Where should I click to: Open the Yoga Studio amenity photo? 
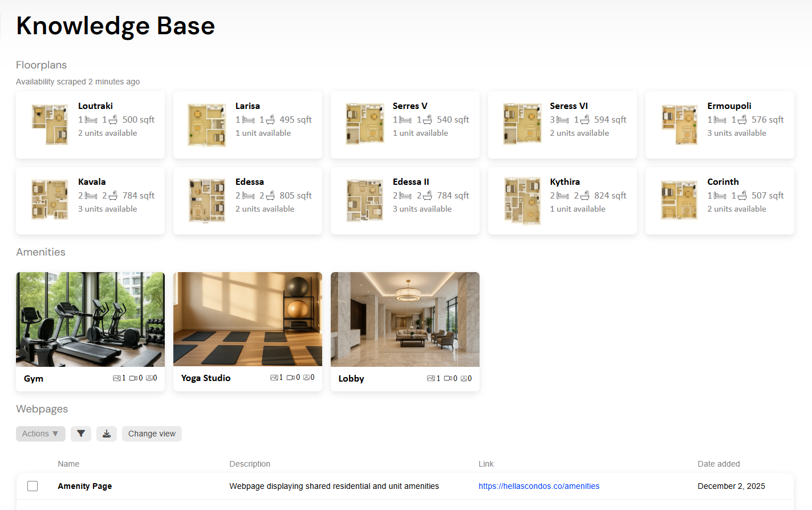click(x=247, y=319)
